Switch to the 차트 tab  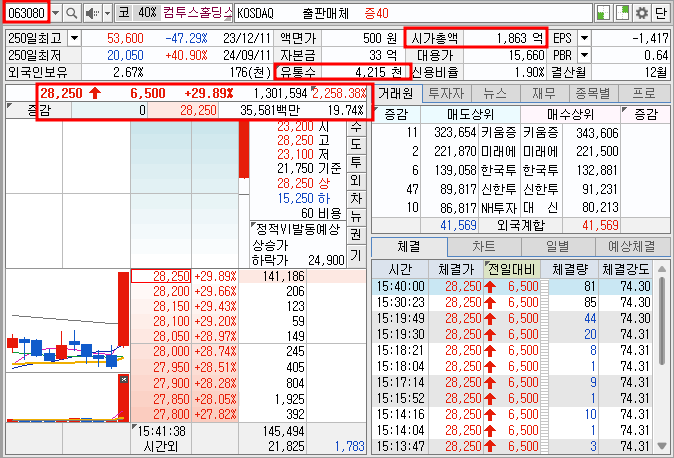484,246
